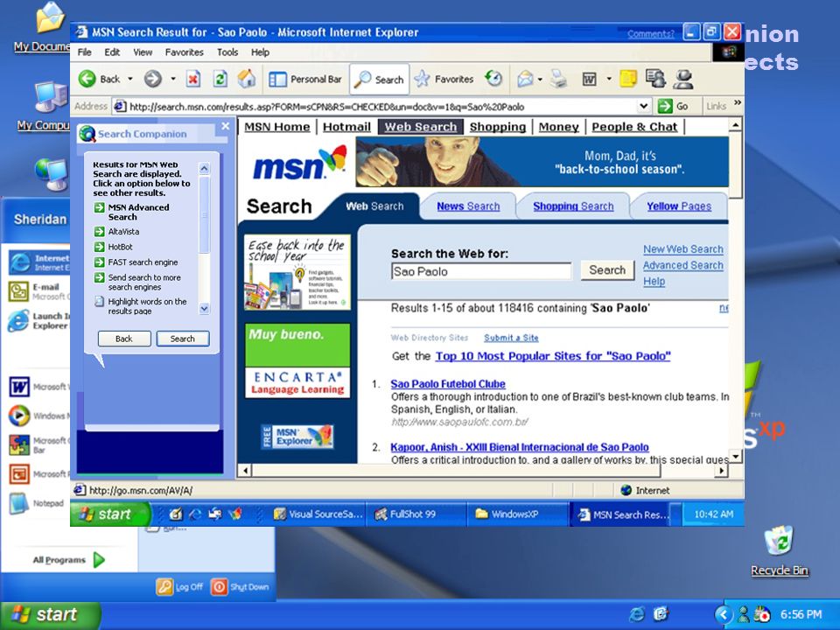Click the Print icon in IE toolbar
This screenshot has height=630, width=840.
coord(559,80)
